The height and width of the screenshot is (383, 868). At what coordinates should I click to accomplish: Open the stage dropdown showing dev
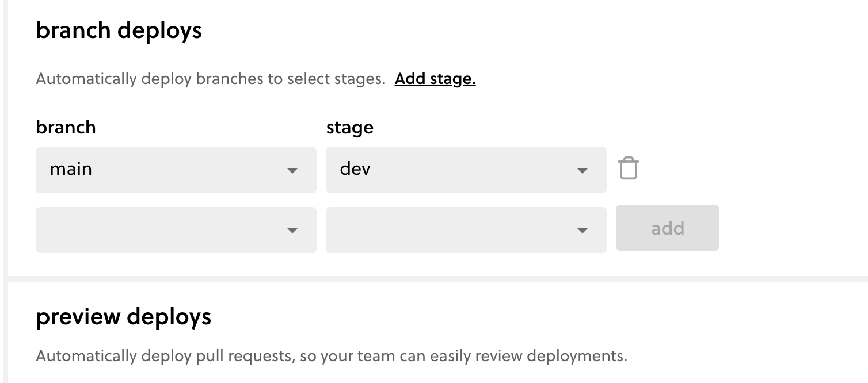[x=466, y=170]
